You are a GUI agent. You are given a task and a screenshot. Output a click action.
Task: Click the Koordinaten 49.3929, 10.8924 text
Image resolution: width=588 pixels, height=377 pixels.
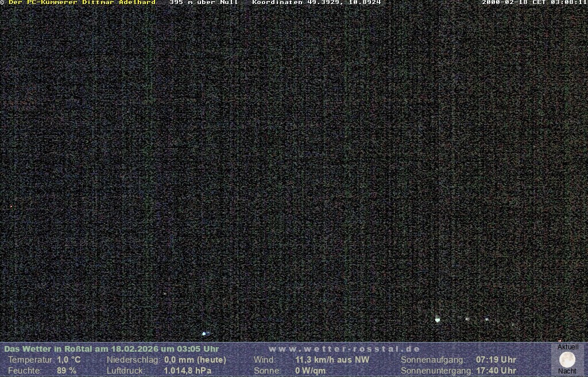pyautogui.click(x=316, y=2)
